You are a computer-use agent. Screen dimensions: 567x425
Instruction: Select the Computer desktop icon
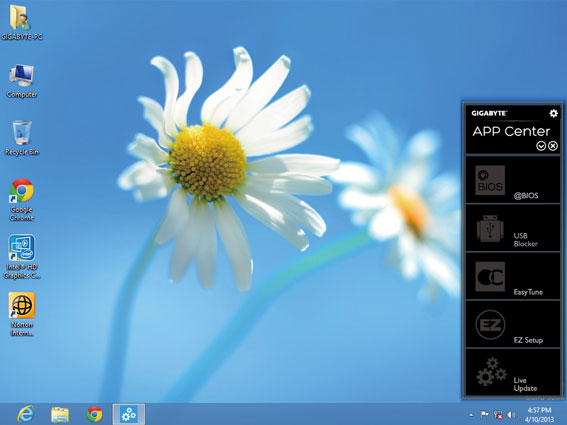point(22,81)
